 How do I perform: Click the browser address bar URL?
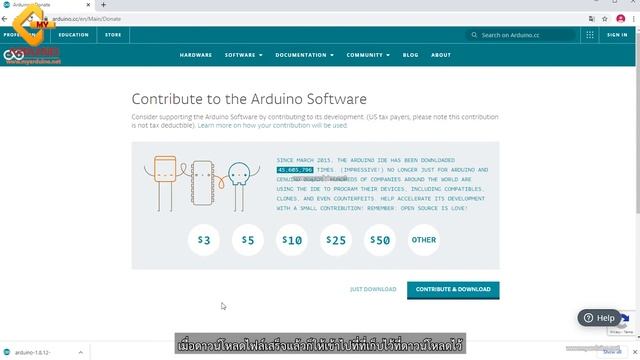87,19
